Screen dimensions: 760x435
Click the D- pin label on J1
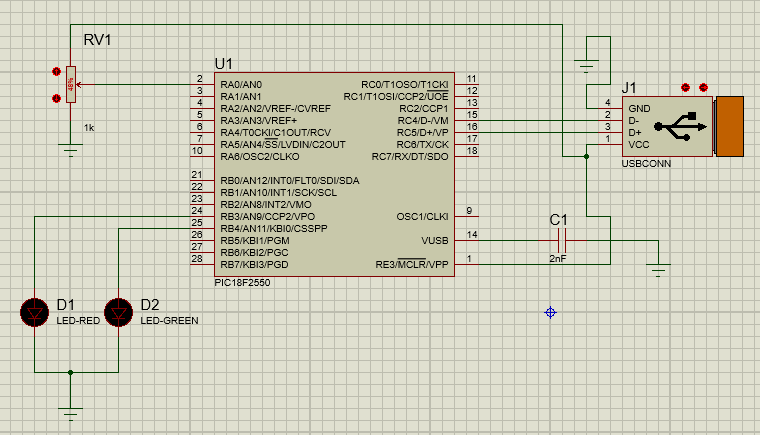[x=634, y=121]
